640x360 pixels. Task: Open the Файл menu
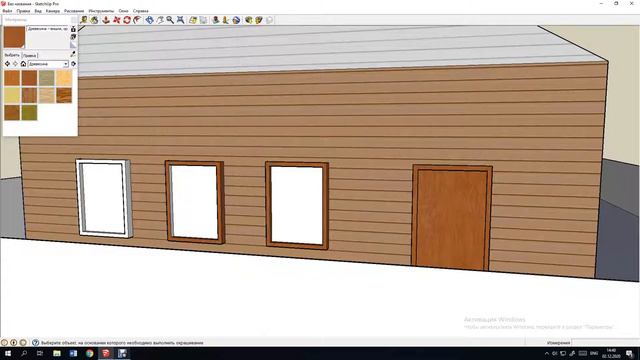pos(7,11)
